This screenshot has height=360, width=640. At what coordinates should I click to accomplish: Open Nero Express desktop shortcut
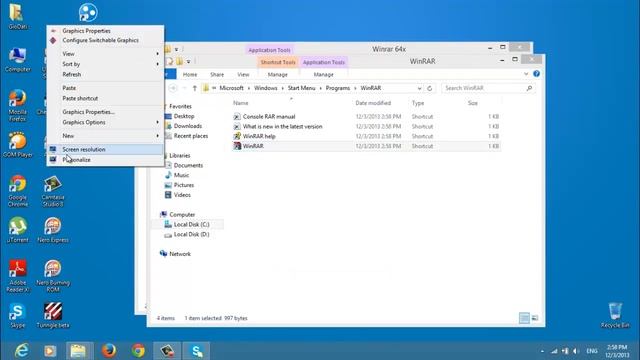53,230
